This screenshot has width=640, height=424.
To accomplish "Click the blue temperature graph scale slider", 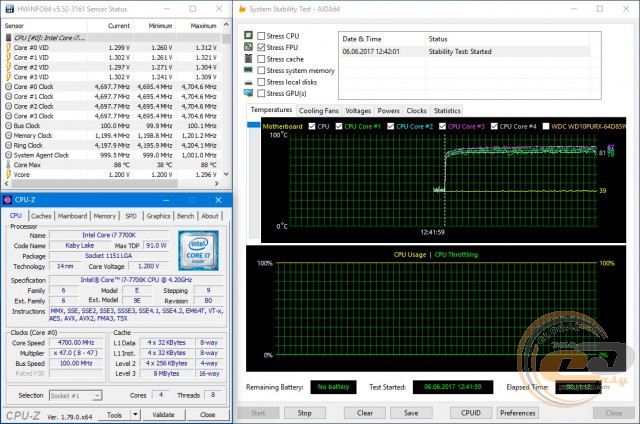I will pyautogui.click(x=254, y=125).
